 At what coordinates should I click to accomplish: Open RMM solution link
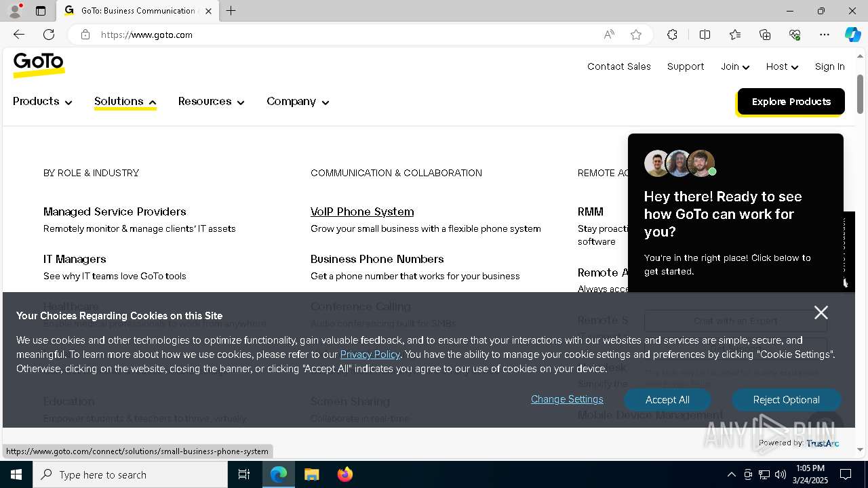click(x=591, y=211)
